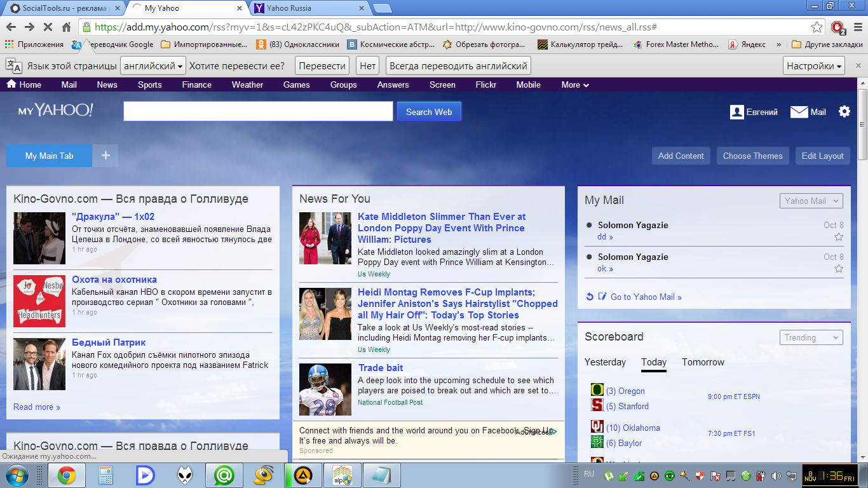
Task: Launch the foobar2000 alien icon in taskbar
Action: [x=184, y=475]
